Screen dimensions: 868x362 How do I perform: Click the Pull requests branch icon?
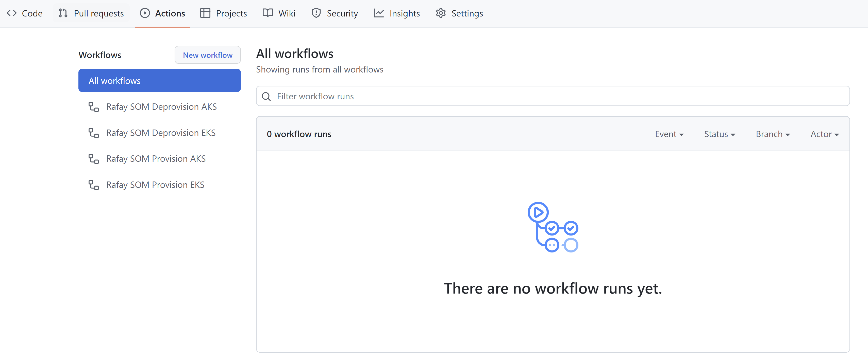click(x=63, y=13)
